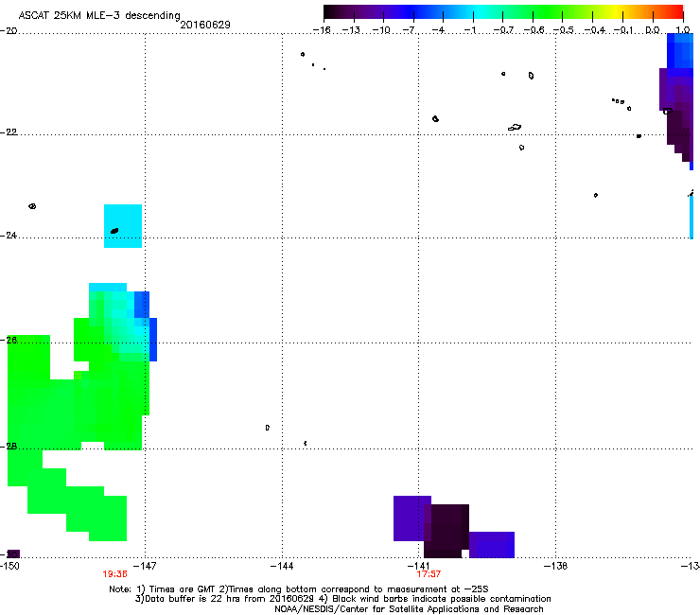Viewport: 700px width, 615px height.
Task: Click the "-22" latitude axis label
Action: (9, 132)
